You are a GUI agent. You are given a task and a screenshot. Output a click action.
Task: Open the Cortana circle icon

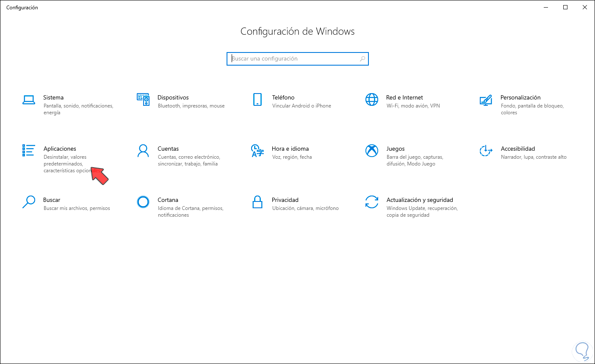pos(143,202)
